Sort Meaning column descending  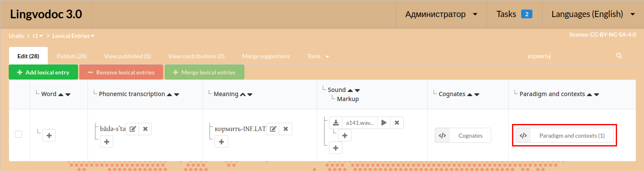point(250,94)
